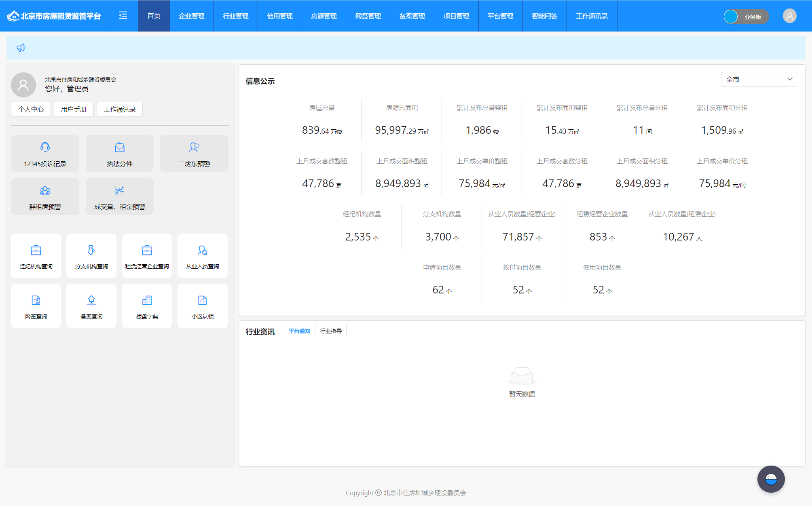Image resolution: width=812 pixels, height=506 pixels.
Task: Open 备案查询 stamp tile
Action: pyautogui.click(x=91, y=306)
